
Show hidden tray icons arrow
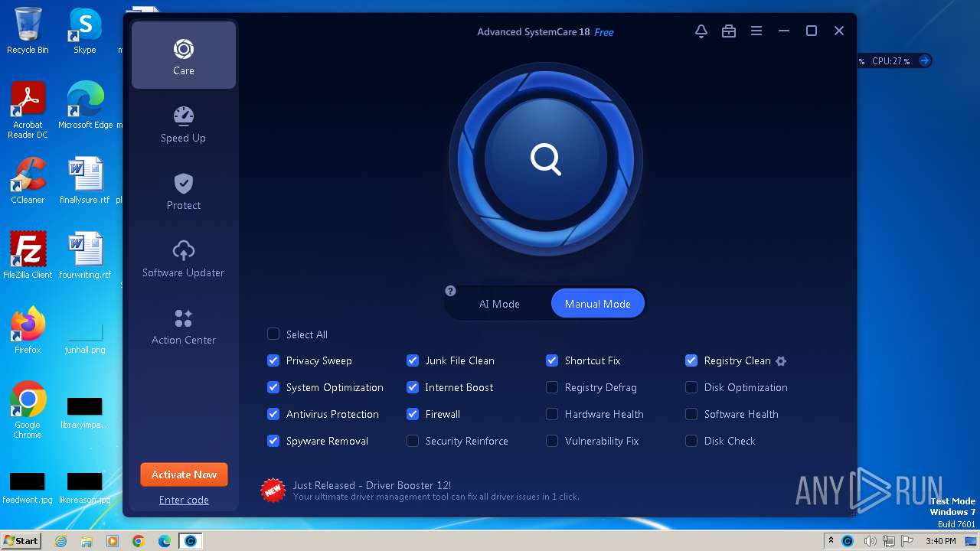831,541
